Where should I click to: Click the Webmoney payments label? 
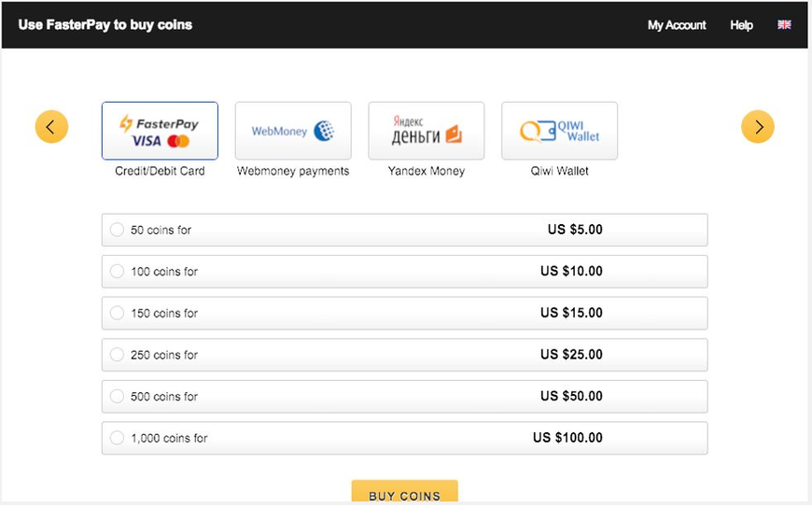pyautogui.click(x=293, y=171)
